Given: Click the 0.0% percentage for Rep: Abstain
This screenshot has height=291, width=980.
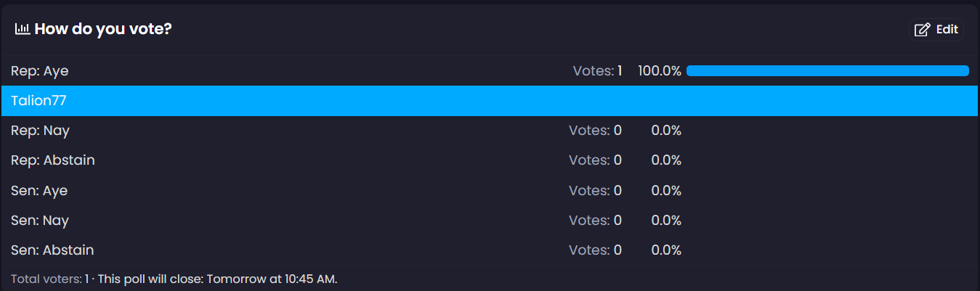Looking at the screenshot, I should (666, 160).
